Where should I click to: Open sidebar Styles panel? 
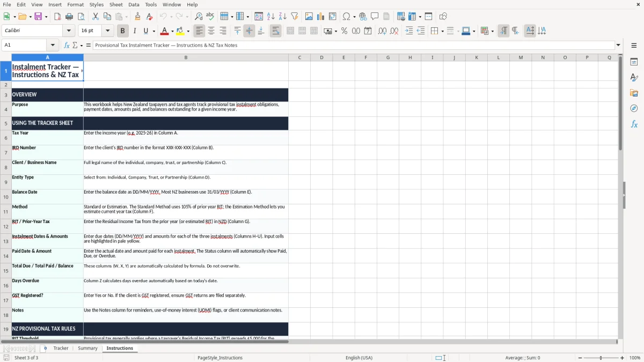(634, 77)
